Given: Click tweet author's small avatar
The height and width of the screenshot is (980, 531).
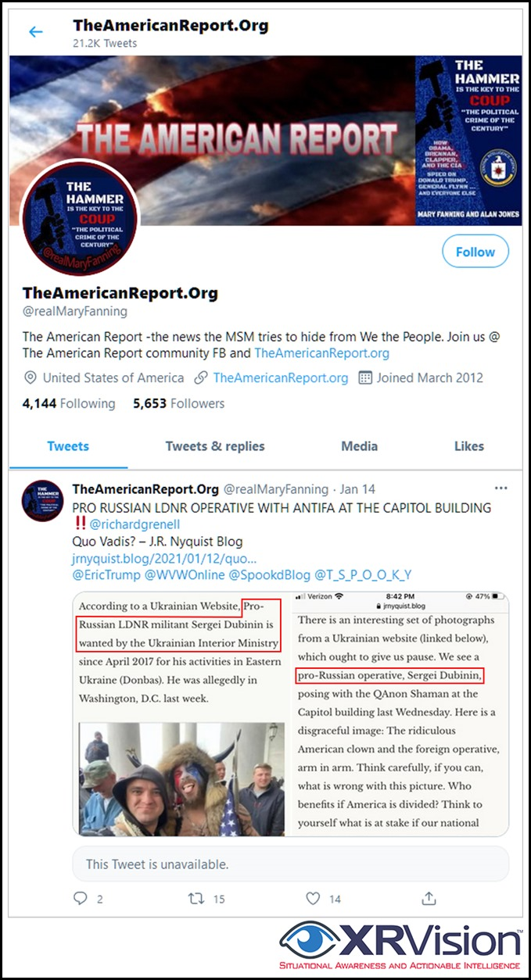Looking at the screenshot, I should (43, 501).
